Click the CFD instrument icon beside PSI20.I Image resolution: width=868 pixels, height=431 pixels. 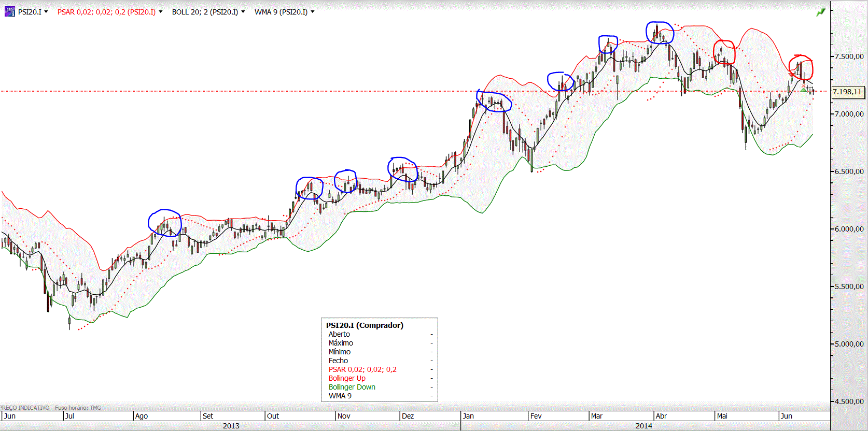9,11
